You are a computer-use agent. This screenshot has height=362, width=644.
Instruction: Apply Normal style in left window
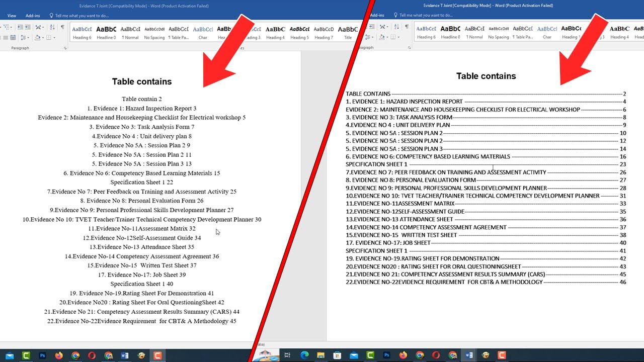[130, 33]
